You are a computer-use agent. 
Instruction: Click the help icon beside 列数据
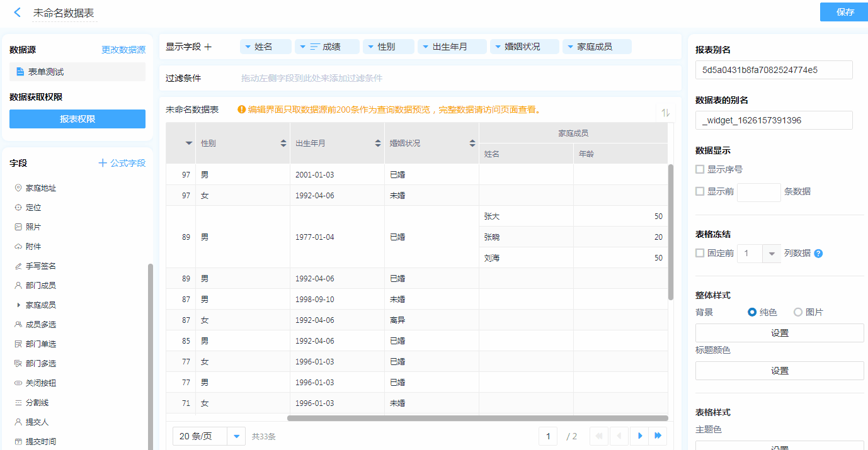(x=818, y=254)
